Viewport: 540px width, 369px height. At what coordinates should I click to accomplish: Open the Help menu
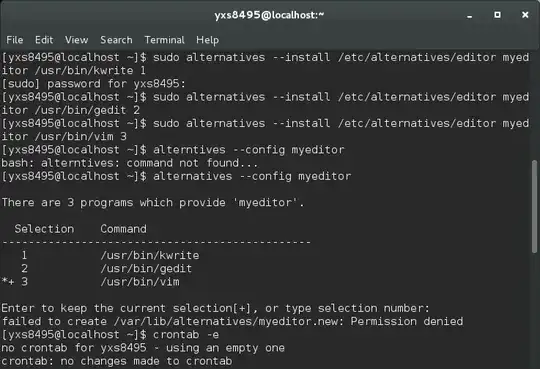coord(207,40)
